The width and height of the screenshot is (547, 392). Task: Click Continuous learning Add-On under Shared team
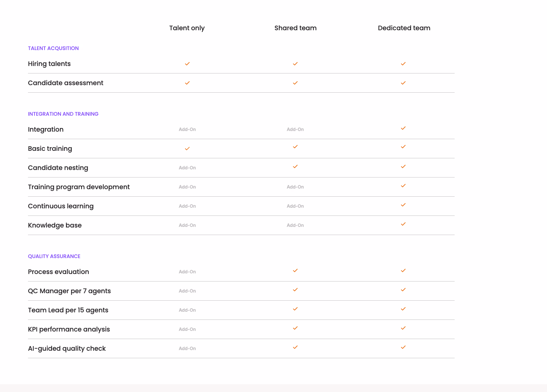click(x=295, y=206)
